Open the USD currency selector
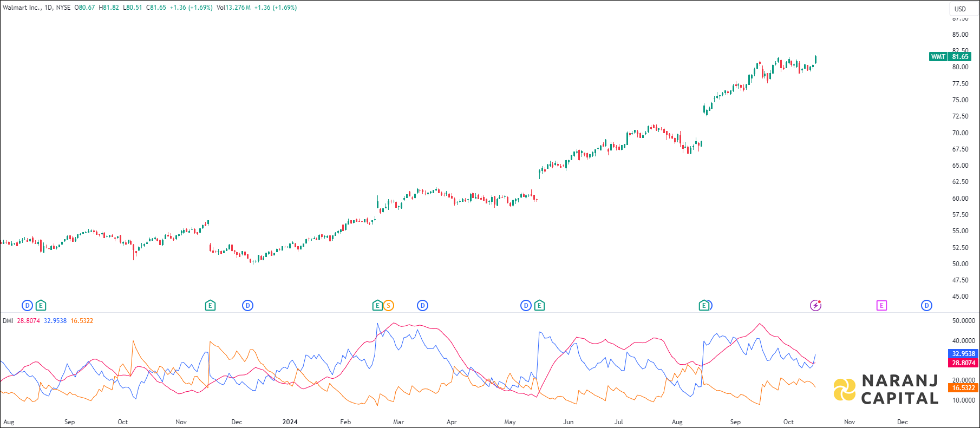The height and width of the screenshot is (428, 980). 960,9
